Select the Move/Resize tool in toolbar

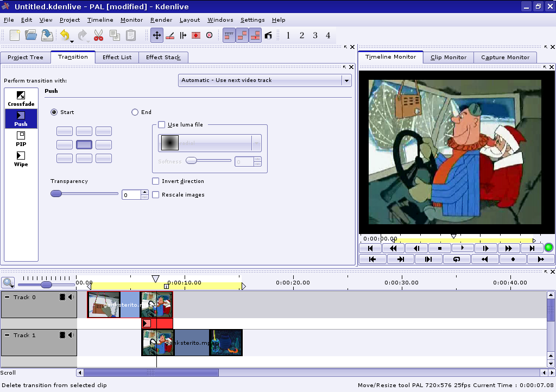pos(156,35)
